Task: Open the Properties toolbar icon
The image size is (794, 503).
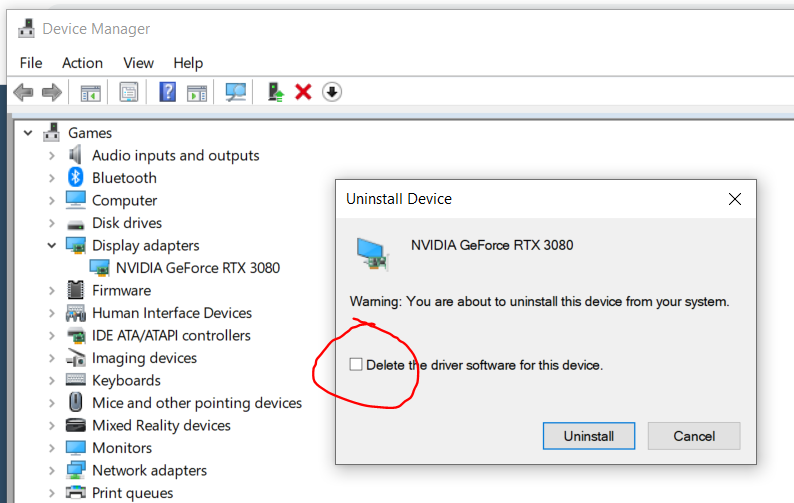Action: coord(129,92)
